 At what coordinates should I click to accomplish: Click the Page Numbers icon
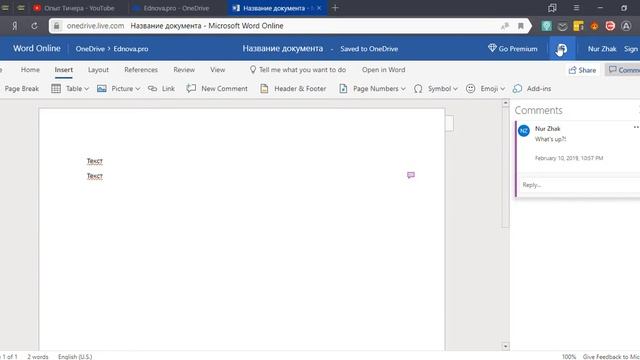pos(343,89)
